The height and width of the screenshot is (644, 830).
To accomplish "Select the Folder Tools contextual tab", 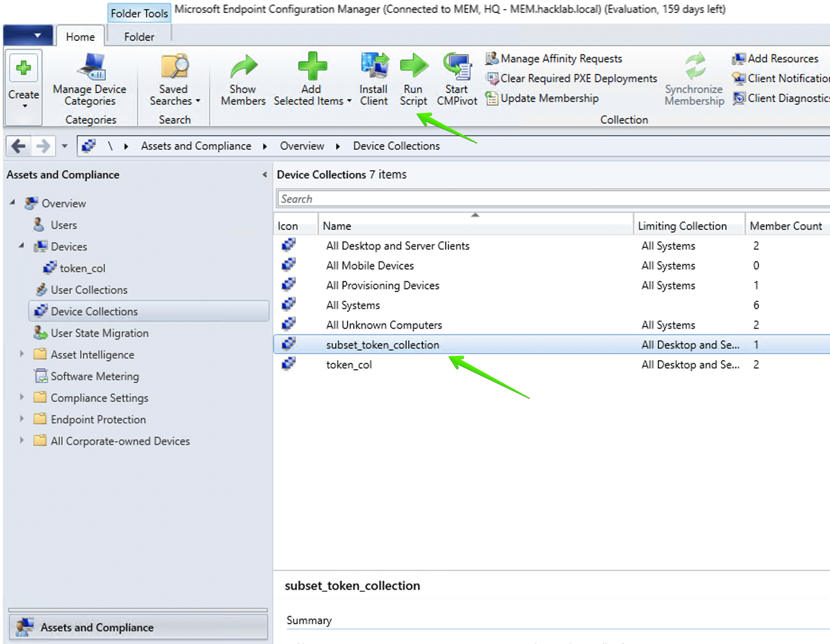I will (x=139, y=14).
